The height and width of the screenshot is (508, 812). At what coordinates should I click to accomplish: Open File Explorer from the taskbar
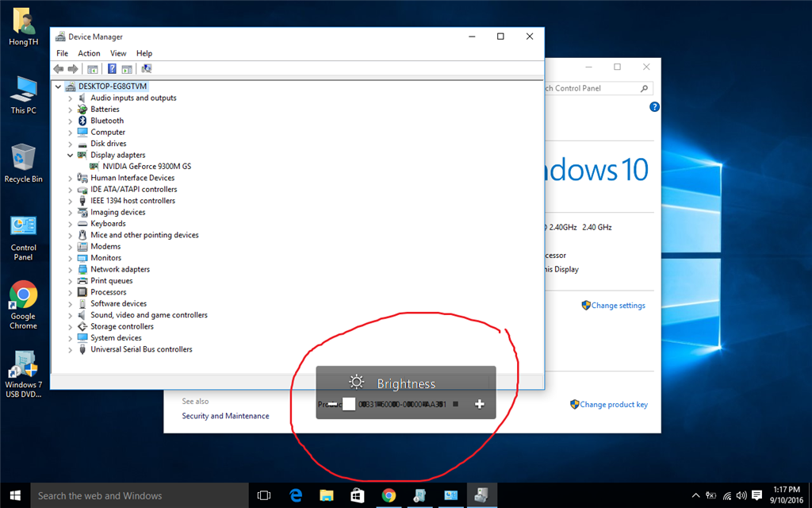(x=326, y=495)
